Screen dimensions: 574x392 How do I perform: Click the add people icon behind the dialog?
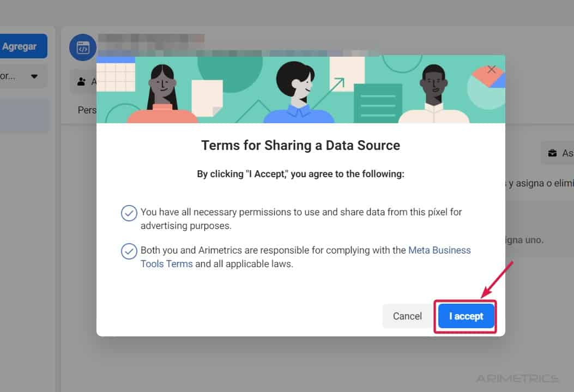tap(82, 82)
